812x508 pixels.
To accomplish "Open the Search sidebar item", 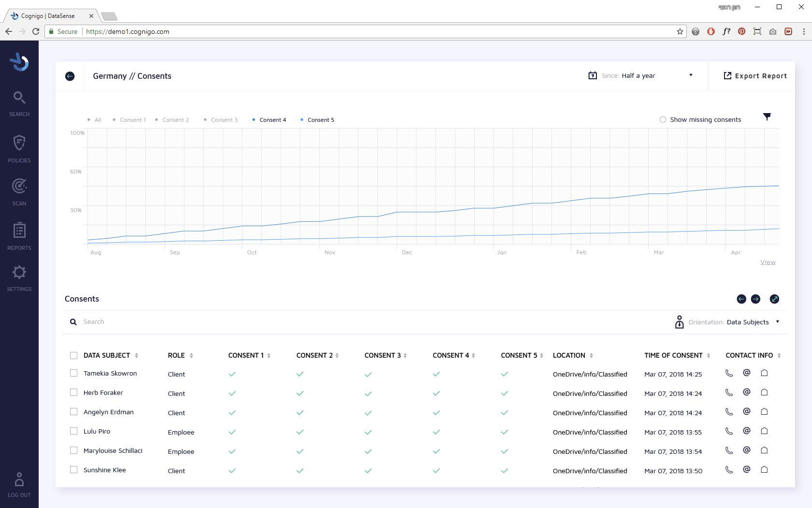I will tap(19, 103).
